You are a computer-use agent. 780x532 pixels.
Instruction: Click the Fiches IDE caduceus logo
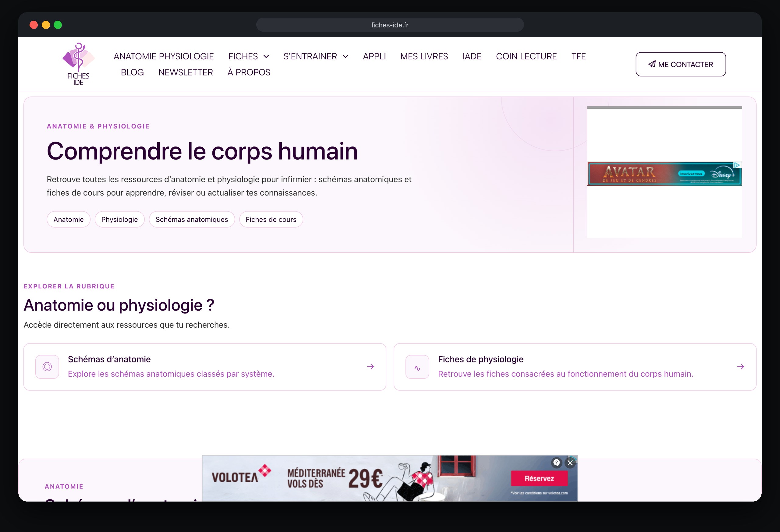(79, 64)
